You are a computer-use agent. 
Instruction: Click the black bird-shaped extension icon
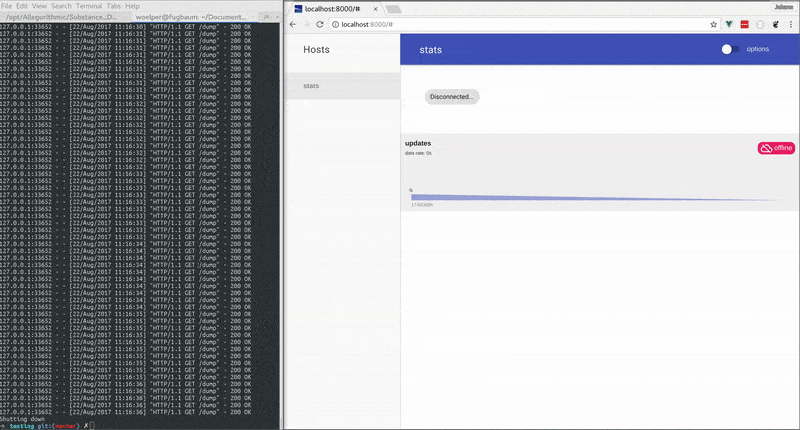(776, 24)
